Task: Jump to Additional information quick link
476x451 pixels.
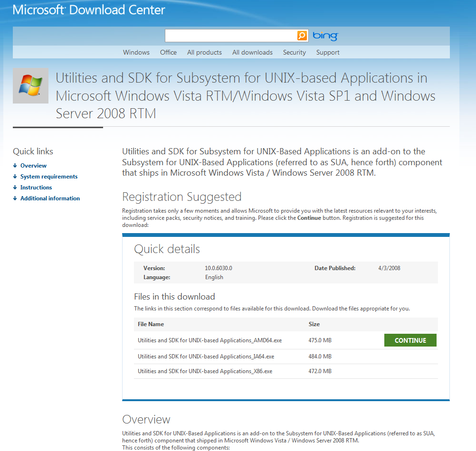Action: 50,198
